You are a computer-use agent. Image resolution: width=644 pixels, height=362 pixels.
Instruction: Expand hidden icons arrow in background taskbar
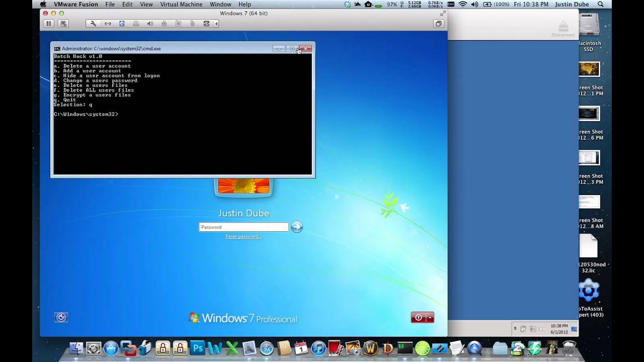click(x=515, y=329)
